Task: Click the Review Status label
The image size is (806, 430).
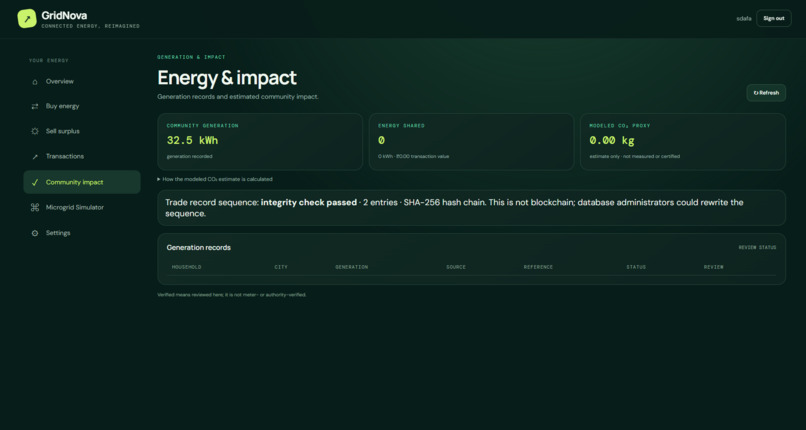Action: pyautogui.click(x=757, y=248)
